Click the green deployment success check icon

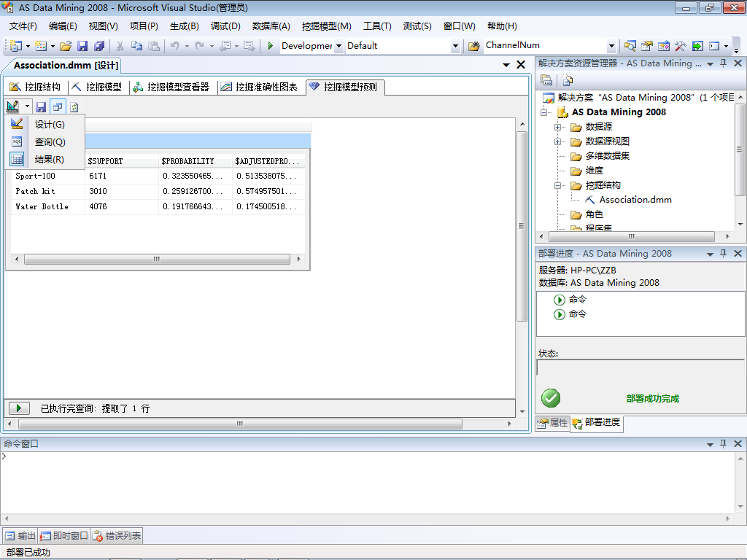(551, 398)
